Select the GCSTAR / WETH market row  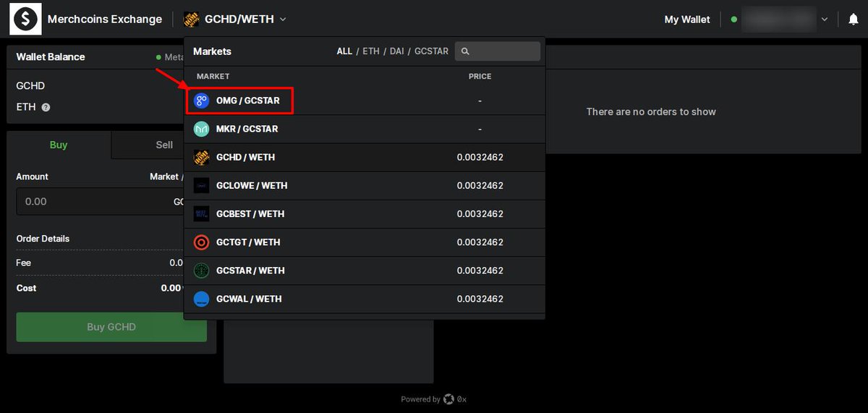coord(365,271)
